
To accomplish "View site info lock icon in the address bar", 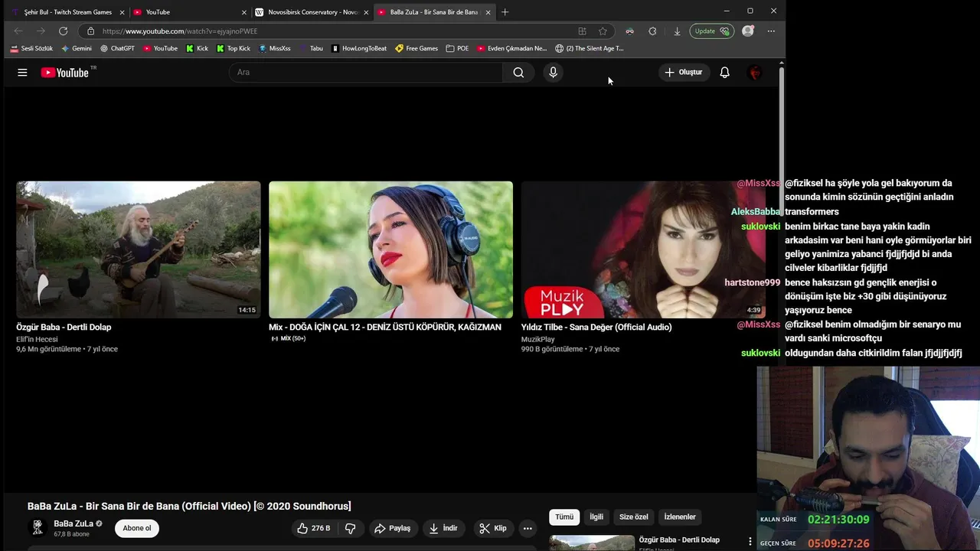I will coord(90,31).
